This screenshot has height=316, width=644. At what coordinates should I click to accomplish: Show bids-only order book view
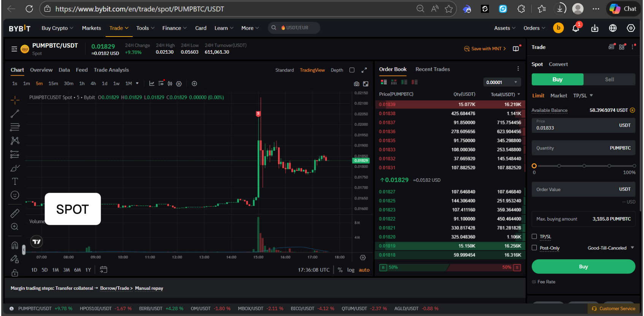pos(404,82)
